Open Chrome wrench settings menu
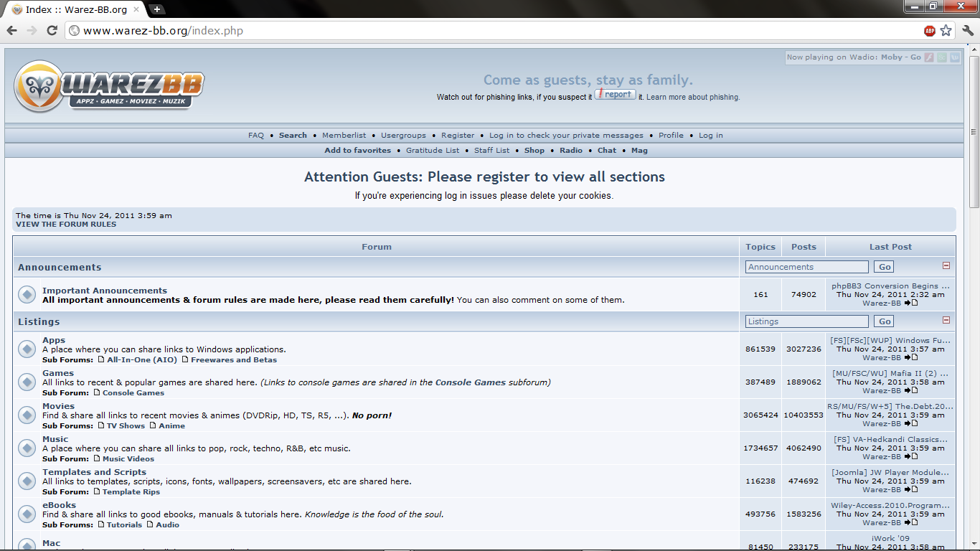 point(968,31)
